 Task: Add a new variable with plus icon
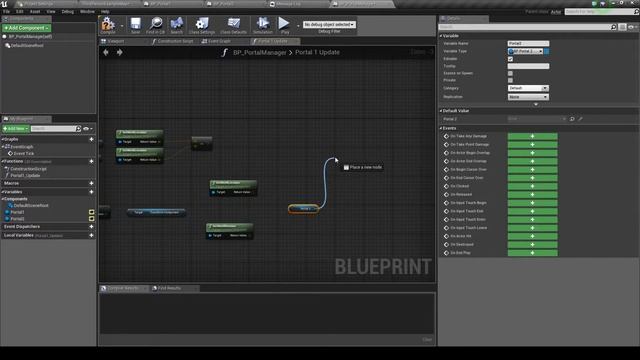pos(91,192)
